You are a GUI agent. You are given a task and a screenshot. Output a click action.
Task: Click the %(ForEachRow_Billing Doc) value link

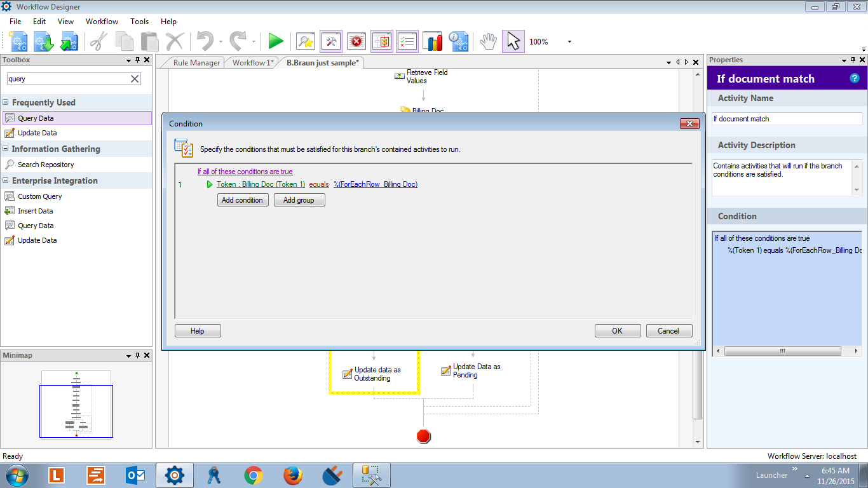pos(376,184)
